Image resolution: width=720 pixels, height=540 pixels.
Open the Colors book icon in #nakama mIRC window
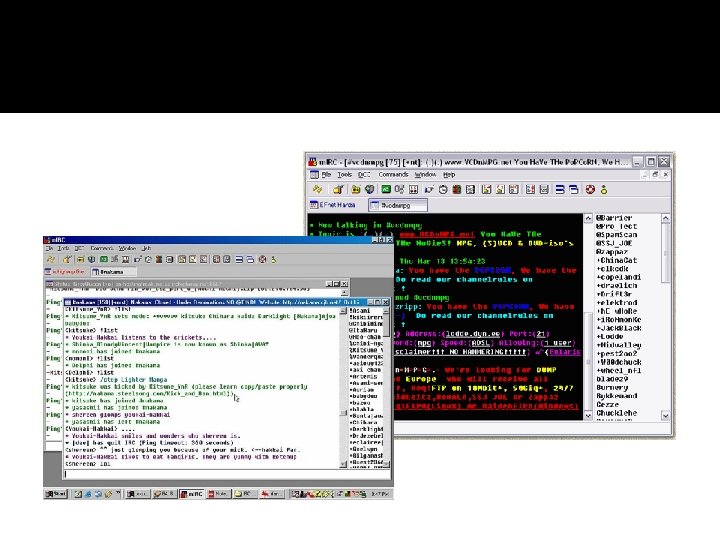click(159, 259)
